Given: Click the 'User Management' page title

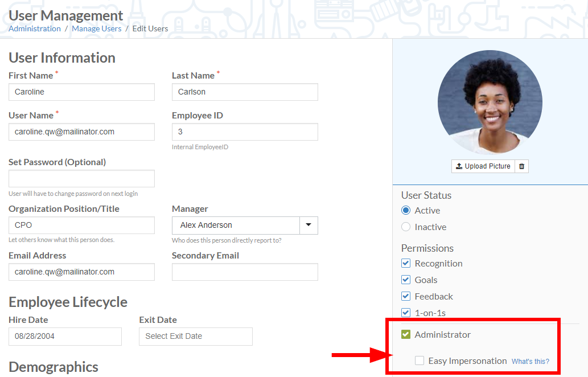Looking at the screenshot, I should pyautogui.click(x=65, y=16).
